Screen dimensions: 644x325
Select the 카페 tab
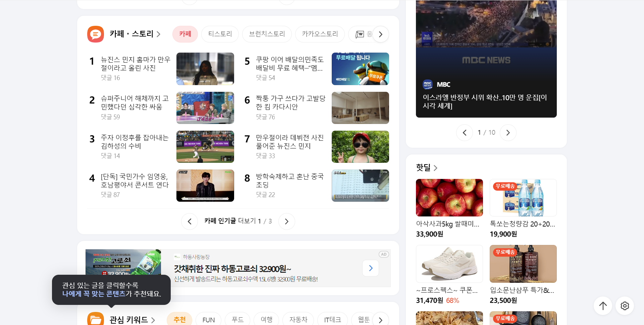pos(185,34)
